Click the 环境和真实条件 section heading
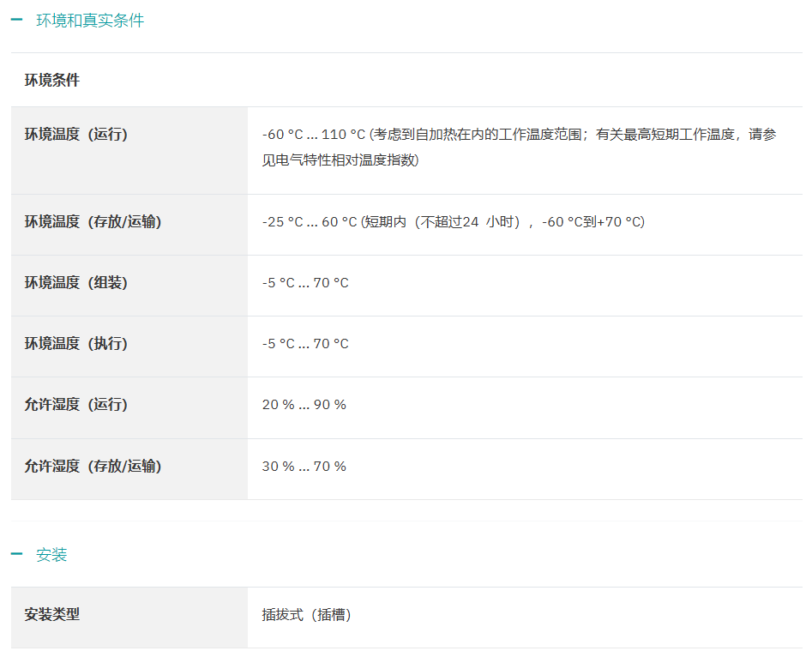 (x=89, y=21)
